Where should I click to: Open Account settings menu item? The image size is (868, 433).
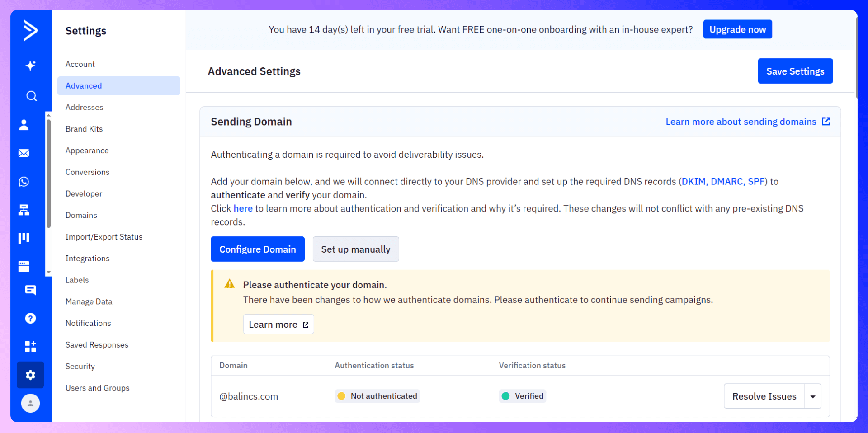[80, 64]
